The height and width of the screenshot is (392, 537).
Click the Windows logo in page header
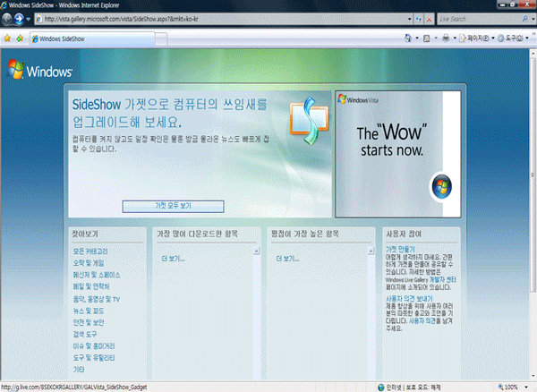click(x=39, y=70)
